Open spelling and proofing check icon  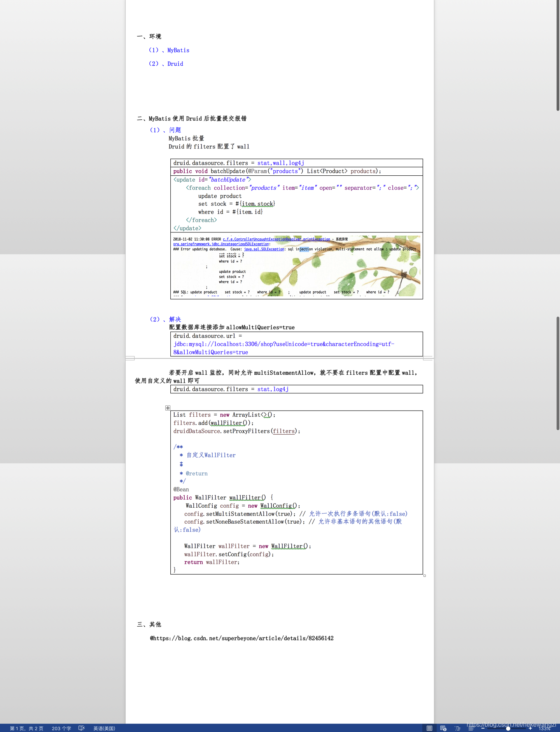coord(81,728)
